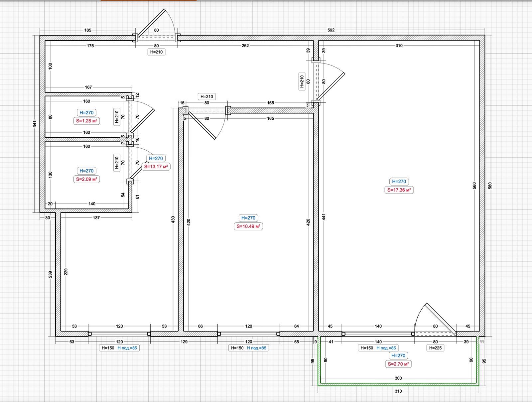Click the horizontal dimension 167
532x402 pixels.
[x=88, y=87]
